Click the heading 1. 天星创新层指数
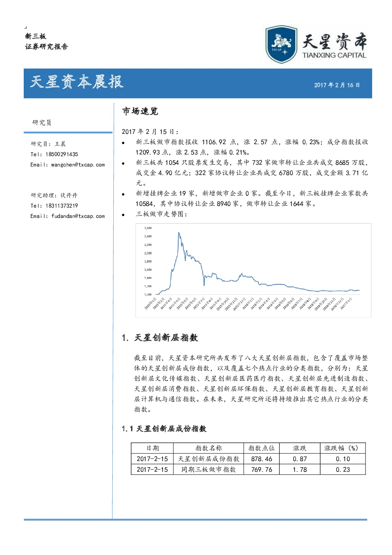 [x=160, y=338]
